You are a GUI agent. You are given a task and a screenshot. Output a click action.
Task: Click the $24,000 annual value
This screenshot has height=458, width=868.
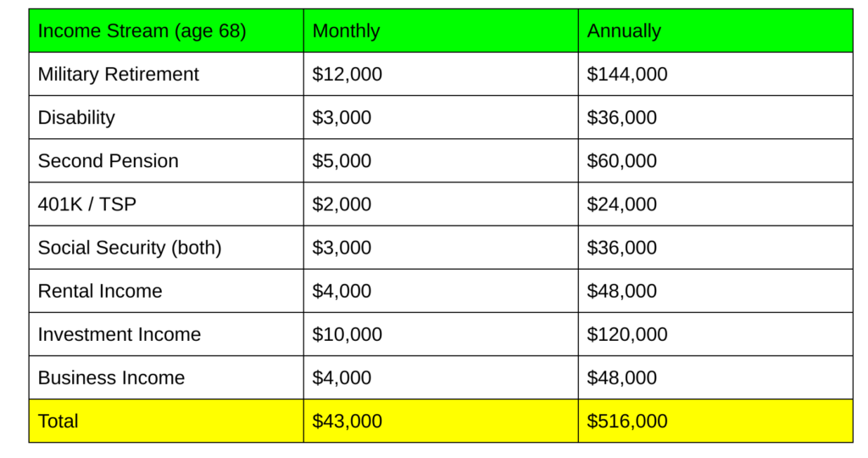tap(622, 204)
